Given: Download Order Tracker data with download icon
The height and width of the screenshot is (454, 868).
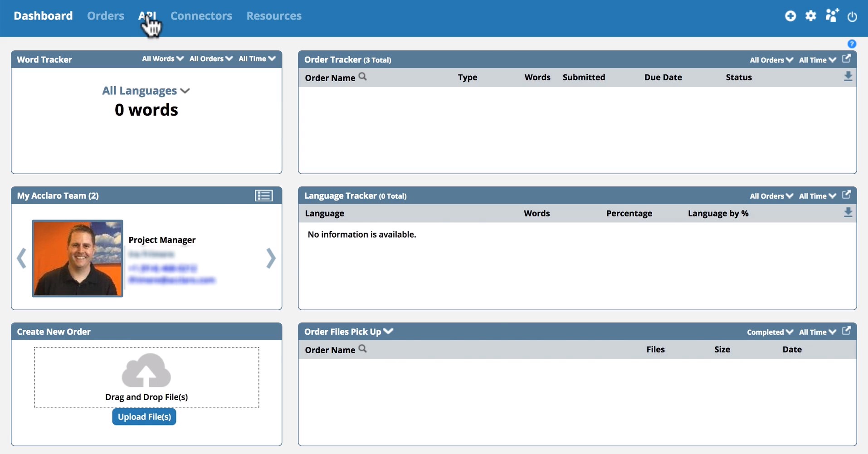Looking at the screenshot, I should coord(848,76).
